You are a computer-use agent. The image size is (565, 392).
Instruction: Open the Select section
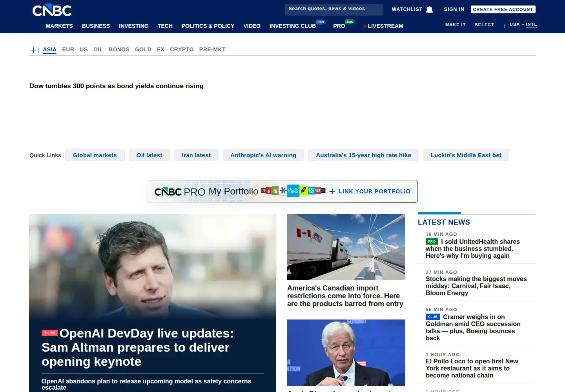click(x=485, y=25)
